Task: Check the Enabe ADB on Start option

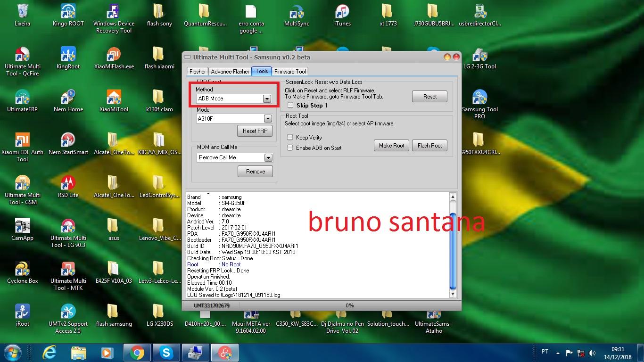Action: click(x=290, y=148)
